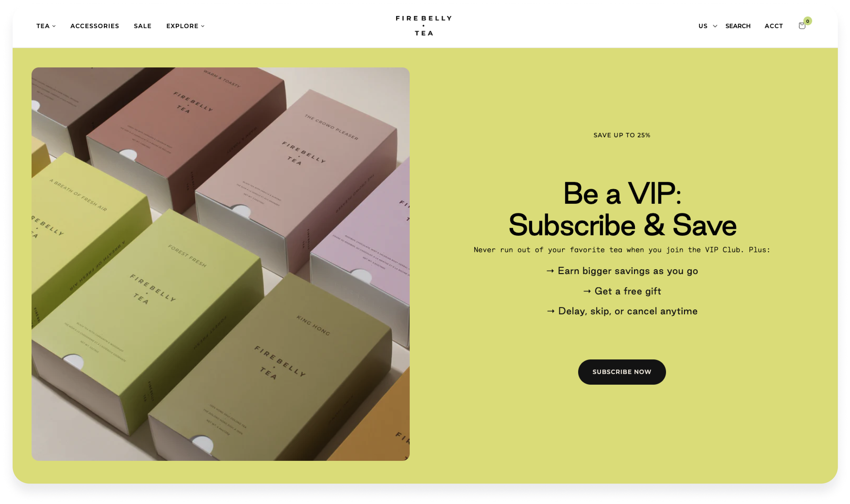Open SEARCH in the header
Image resolution: width=850 pixels, height=504 pixels.
coord(738,26)
